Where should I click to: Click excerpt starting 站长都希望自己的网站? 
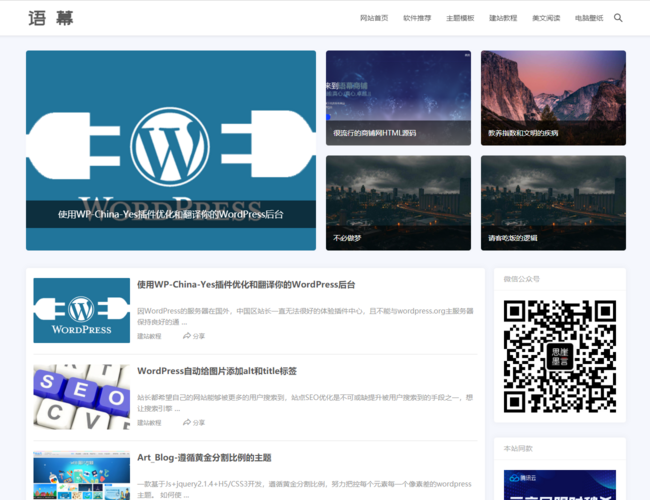point(305,403)
